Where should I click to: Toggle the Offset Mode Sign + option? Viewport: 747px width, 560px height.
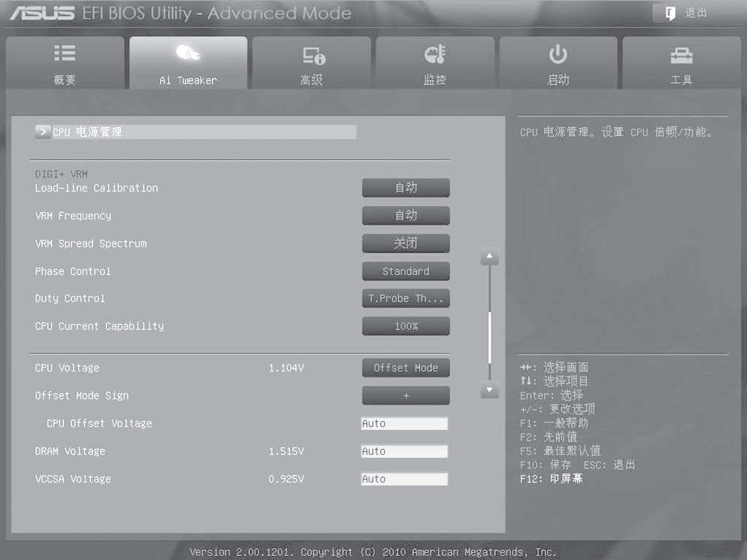pyautogui.click(x=406, y=395)
